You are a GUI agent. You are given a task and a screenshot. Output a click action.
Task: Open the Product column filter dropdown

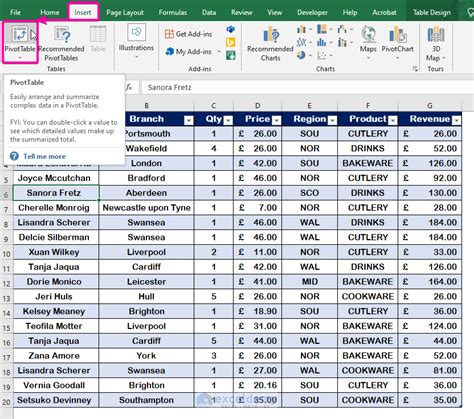pyautogui.click(x=393, y=120)
